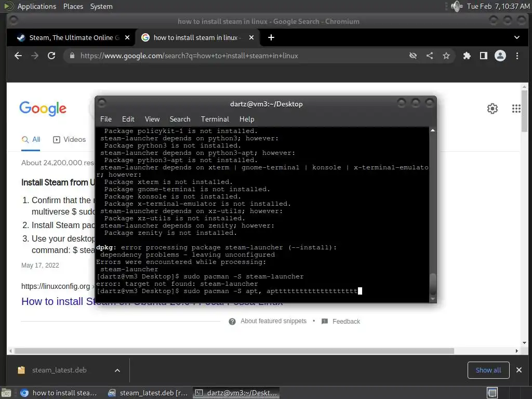Screen dimensions: 532x399
Task: Switch to steam_latest.deb taskbar window
Action: [147, 393]
